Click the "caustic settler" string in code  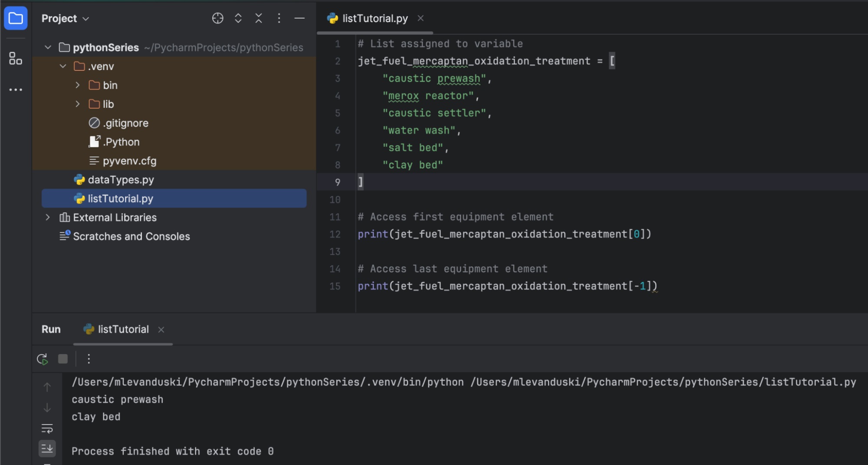[x=434, y=113]
